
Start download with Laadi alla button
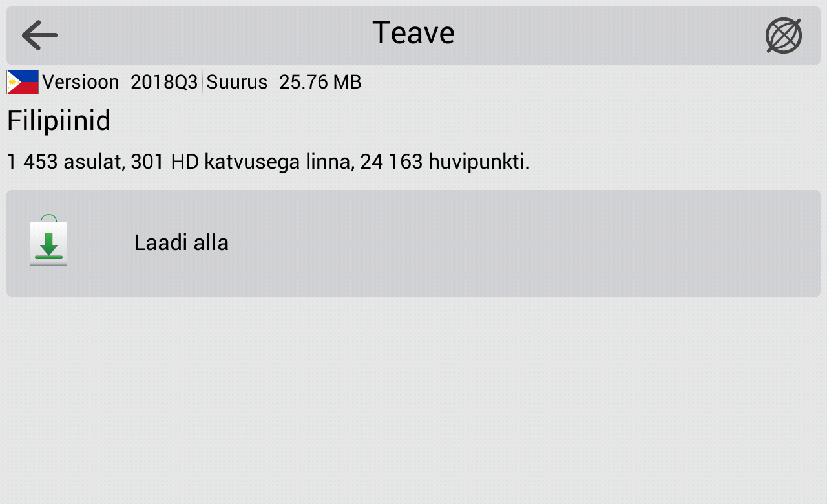point(181,242)
